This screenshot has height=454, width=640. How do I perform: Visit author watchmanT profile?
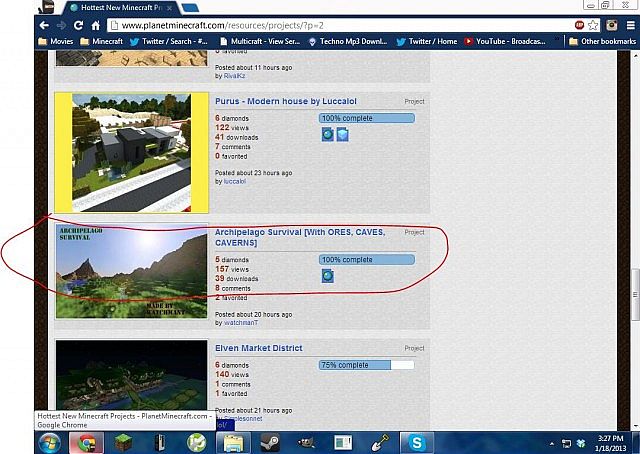click(x=241, y=323)
